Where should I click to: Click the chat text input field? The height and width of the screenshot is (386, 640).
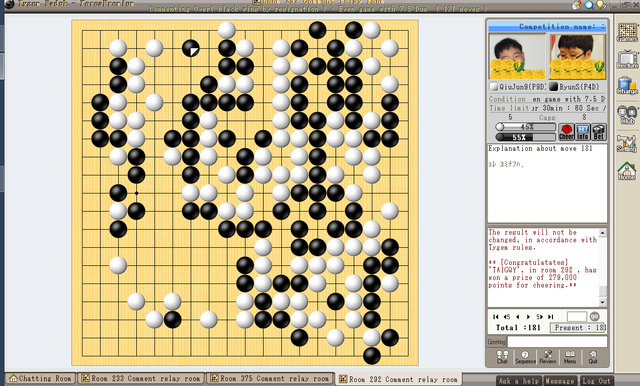557,342
